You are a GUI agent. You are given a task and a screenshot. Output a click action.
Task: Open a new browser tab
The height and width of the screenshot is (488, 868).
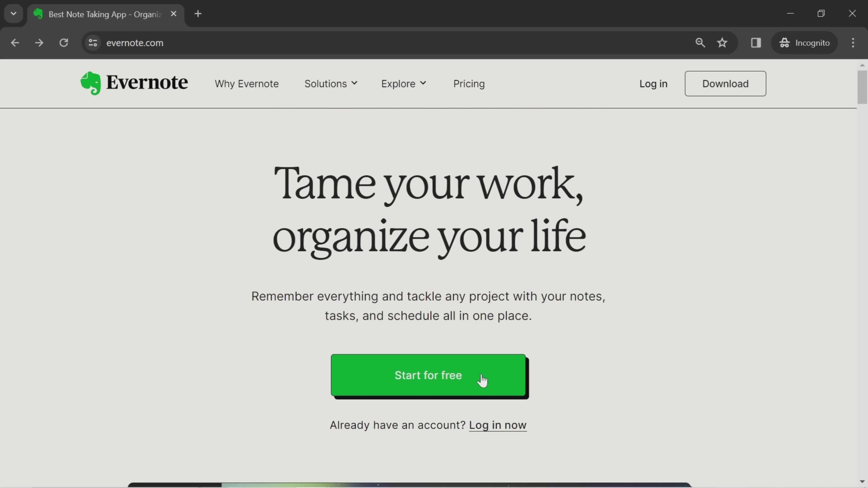click(x=198, y=14)
